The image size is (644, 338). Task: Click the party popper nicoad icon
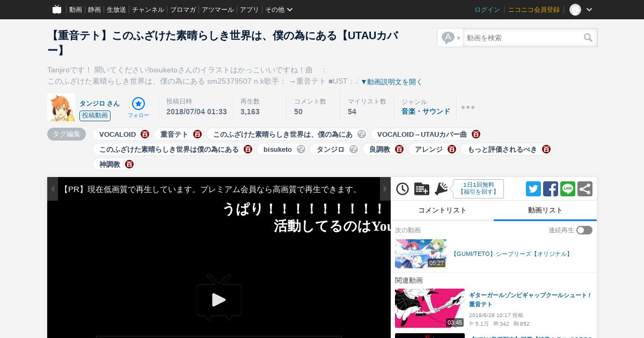441,189
